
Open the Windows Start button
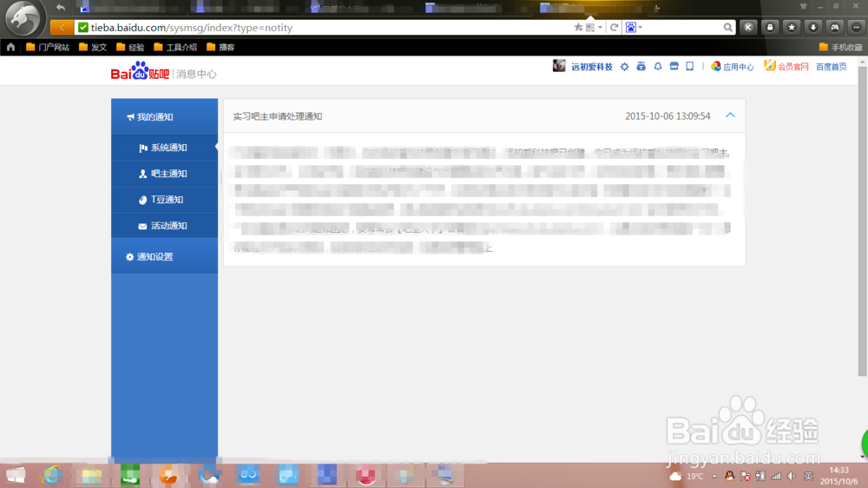[16, 475]
